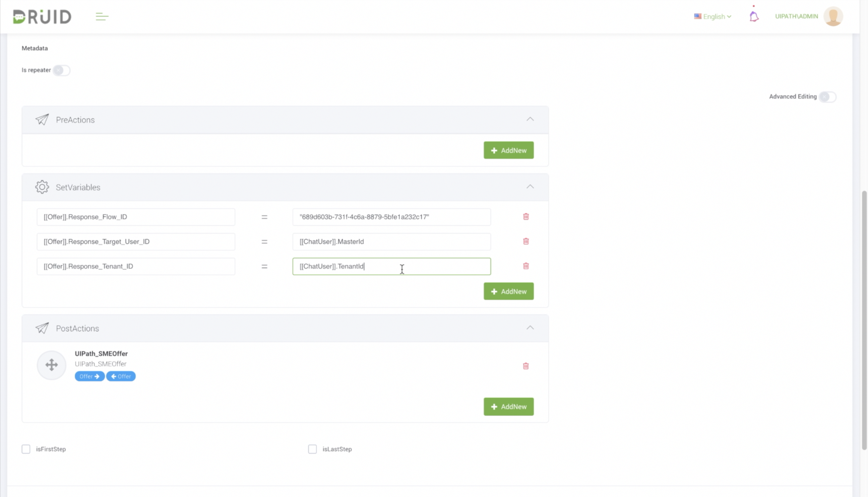868x497 pixels.
Task: Enable the Advanced Editing toggle
Action: click(x=827, y=97)
